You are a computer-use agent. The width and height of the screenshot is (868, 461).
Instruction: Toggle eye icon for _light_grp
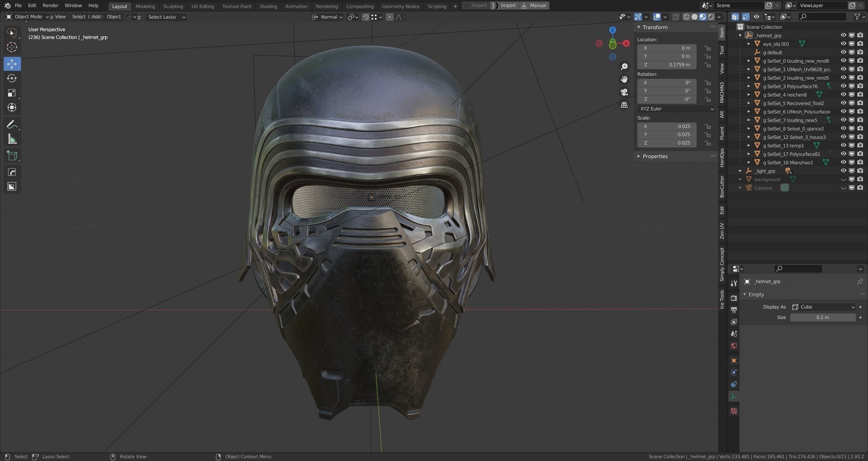[843, 171]
